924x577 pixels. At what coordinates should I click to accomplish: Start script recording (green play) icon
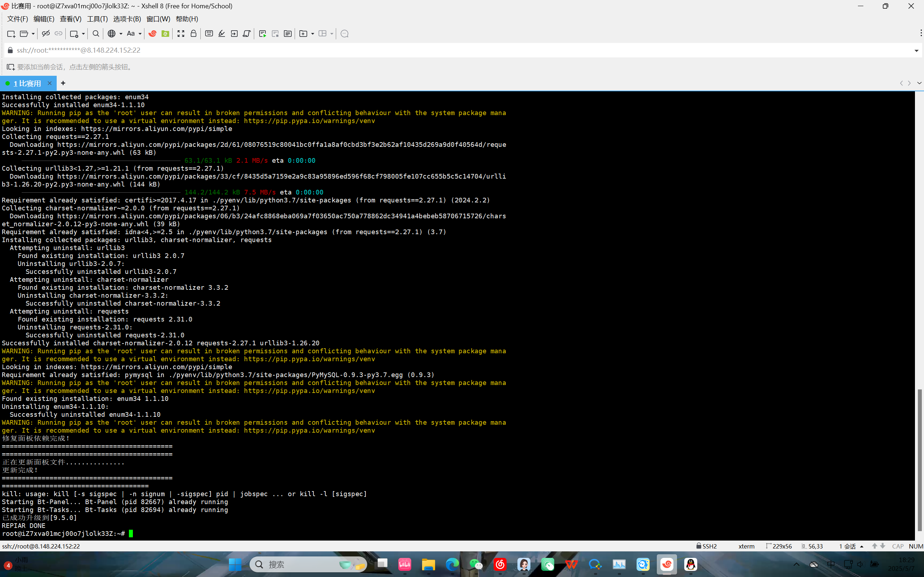pyautogui.click(x=262, y=34)
